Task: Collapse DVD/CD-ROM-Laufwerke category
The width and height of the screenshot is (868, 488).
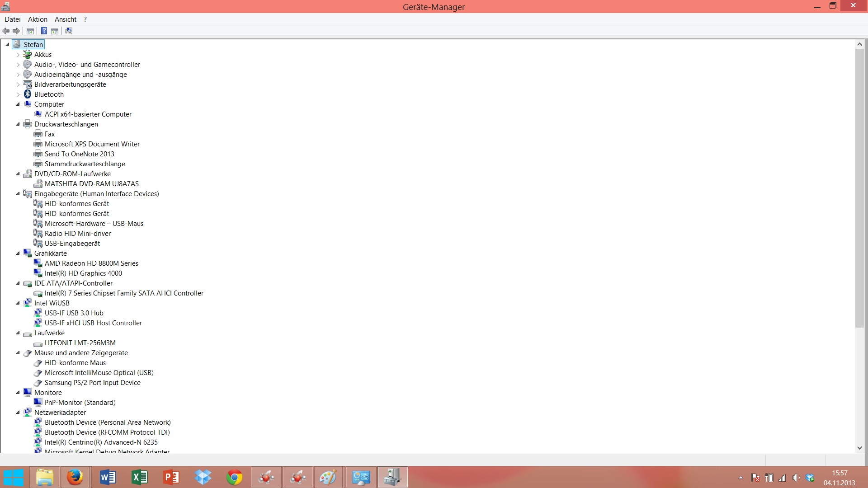Action: point(18,174)
